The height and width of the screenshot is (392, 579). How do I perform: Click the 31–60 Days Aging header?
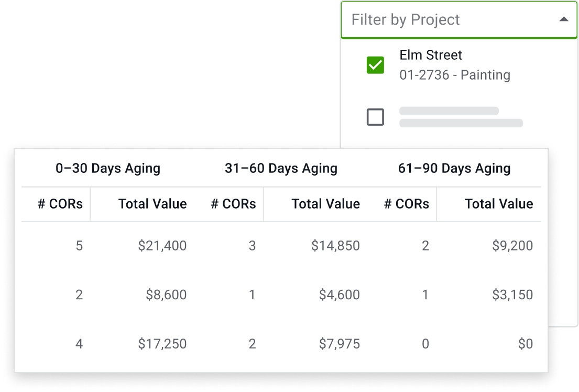point(281,168)
